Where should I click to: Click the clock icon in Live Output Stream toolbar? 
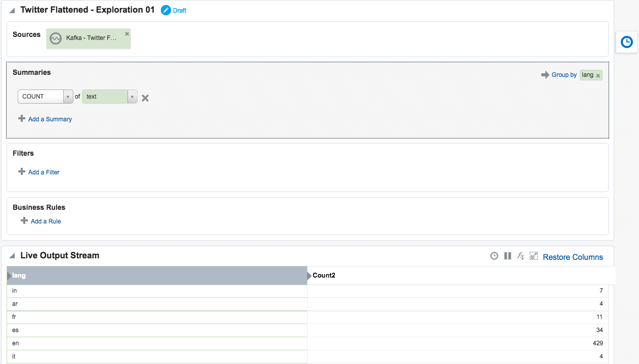(x=494, y=256)
